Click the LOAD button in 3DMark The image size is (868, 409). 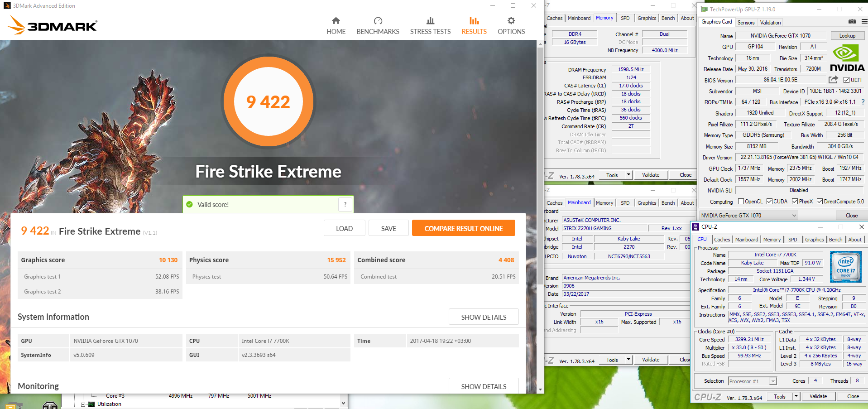click(x=344, y=228)
